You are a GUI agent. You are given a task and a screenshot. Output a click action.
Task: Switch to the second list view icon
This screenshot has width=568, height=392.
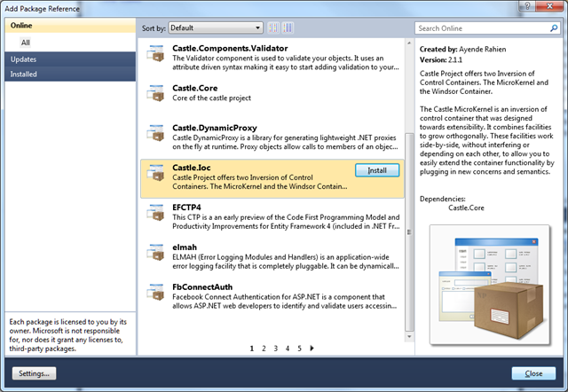tap(288, 27)
